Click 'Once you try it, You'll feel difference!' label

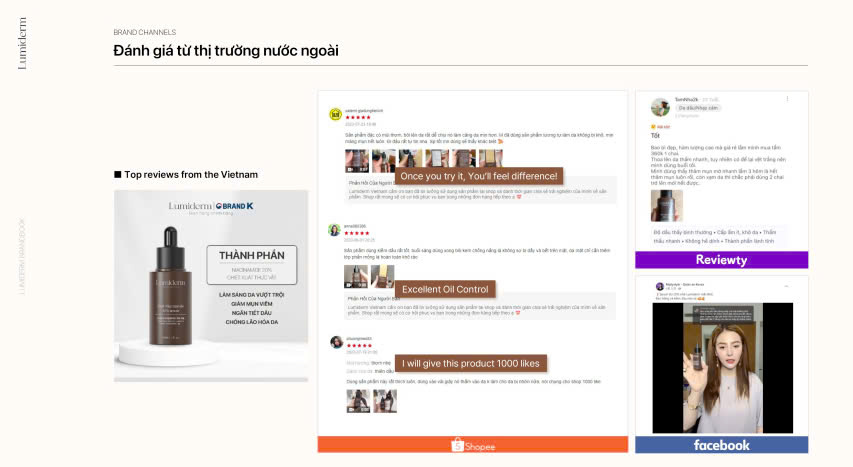[x=479, y=176]
